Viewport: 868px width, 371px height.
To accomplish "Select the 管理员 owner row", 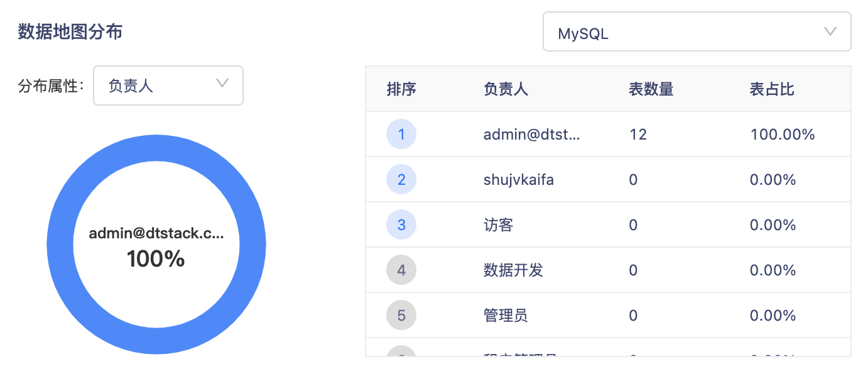I will coord(506,316).
